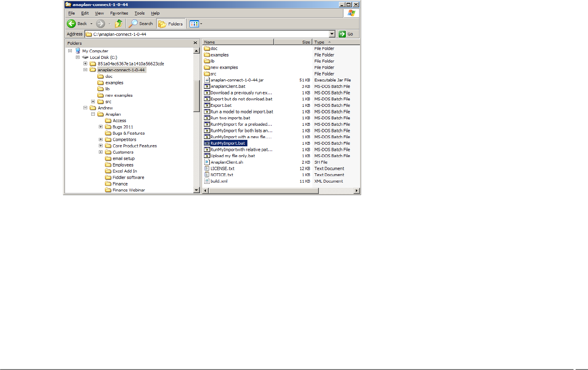Expand the Competitors folder node

coord(100,139)
